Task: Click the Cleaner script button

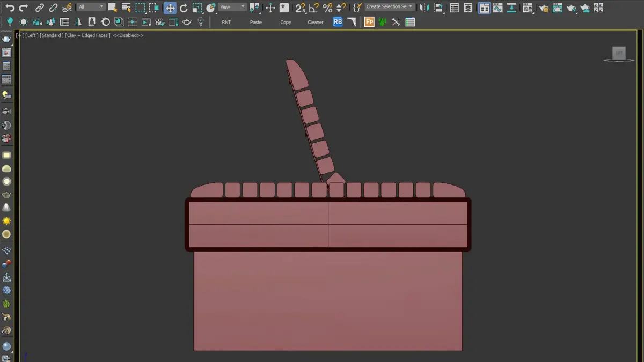Action: click(316, 22)
